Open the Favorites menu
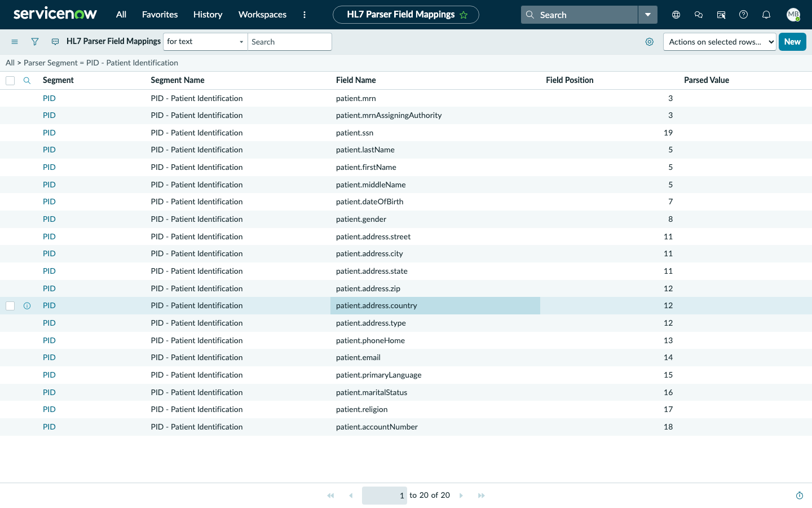The width and height of the screenshot is (812, 508). (x=160, y=15)
